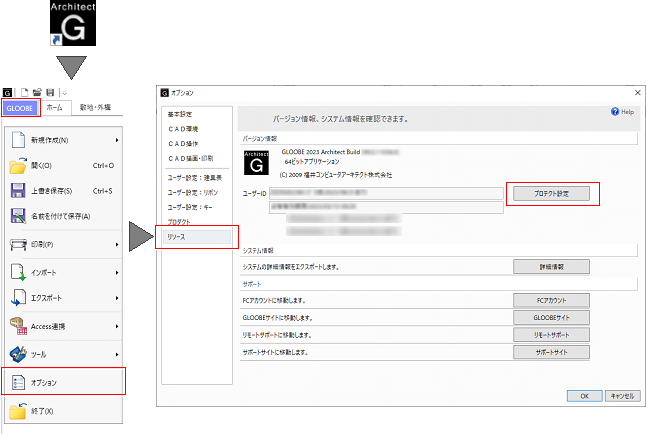This screenshot has width=647, height=434.
Task: Click the インポート import icon
Action: pyautogui.click(x=18, y=273)
